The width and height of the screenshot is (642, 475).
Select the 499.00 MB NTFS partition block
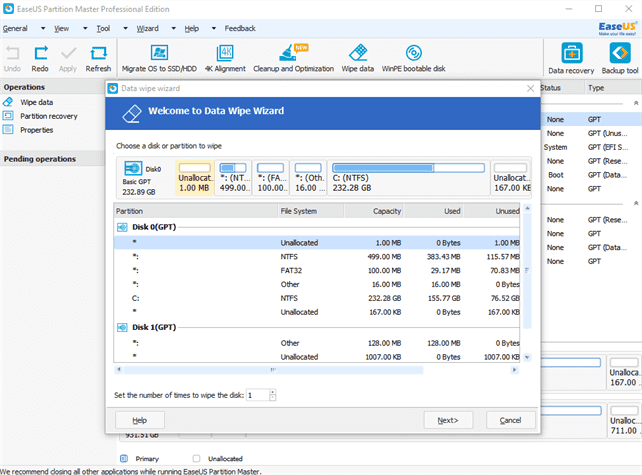[233, 178]
